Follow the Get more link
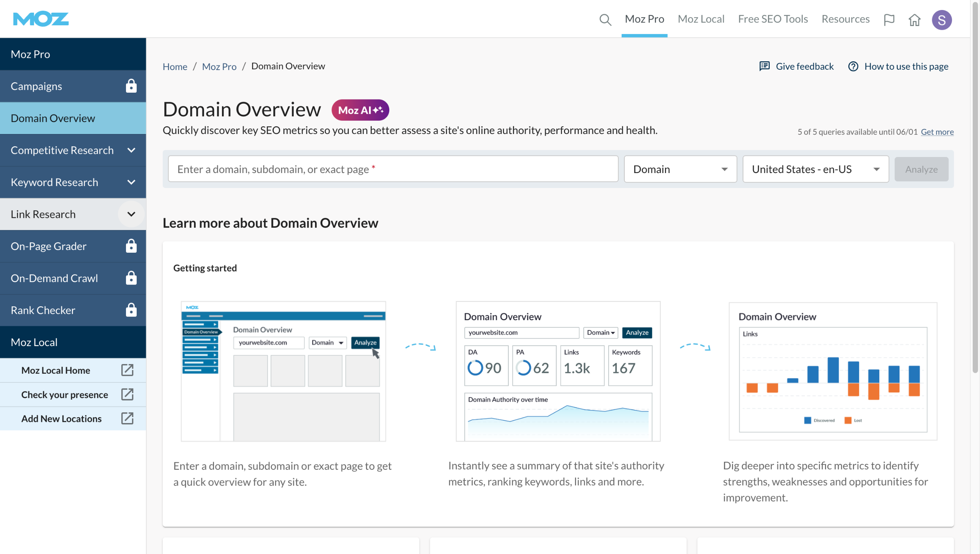 click(x=937, y=132)
